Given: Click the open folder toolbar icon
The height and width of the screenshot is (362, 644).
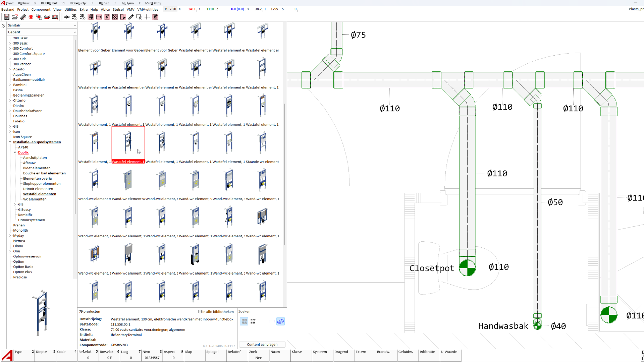Looking at the screenshot, I should pyautogui.click(x=15, y=17).
